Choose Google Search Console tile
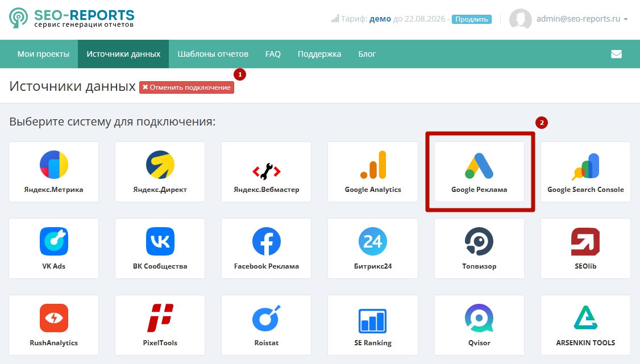Viewport: 640px width, 364px height. 585,171
